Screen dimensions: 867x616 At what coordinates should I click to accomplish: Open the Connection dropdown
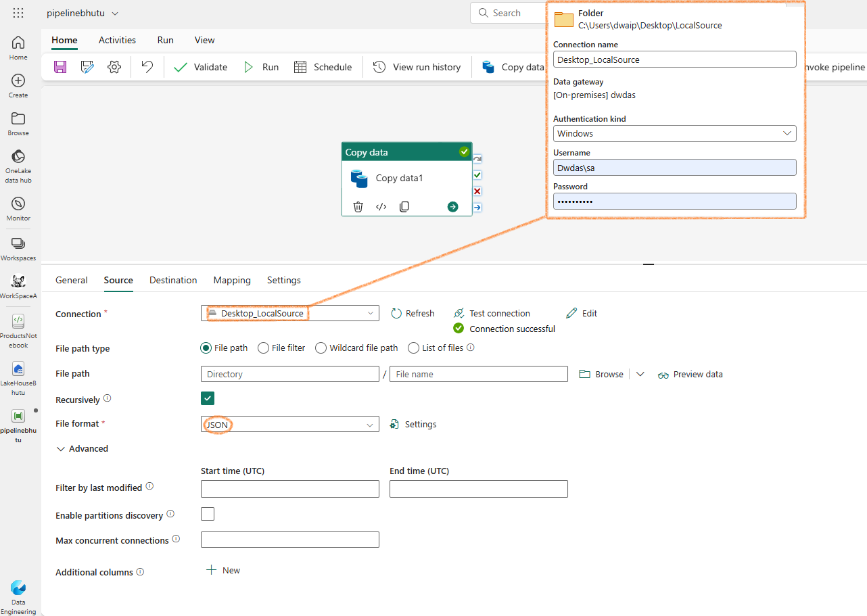(x=290, y=313)
